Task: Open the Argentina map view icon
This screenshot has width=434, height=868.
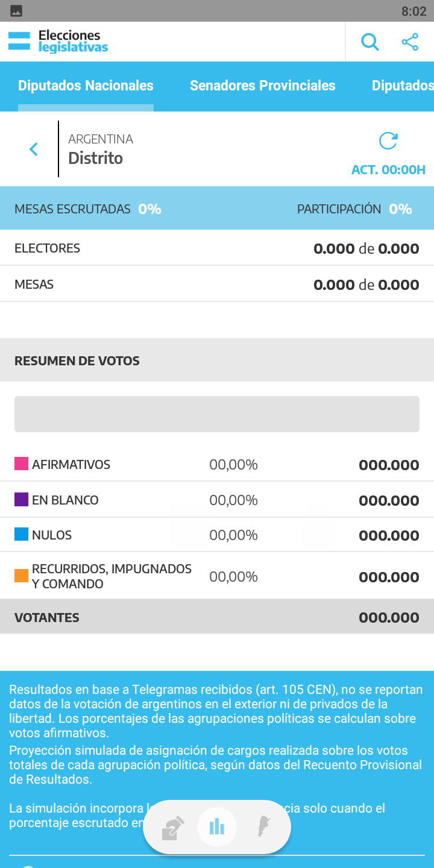Action: click(263, 828)
